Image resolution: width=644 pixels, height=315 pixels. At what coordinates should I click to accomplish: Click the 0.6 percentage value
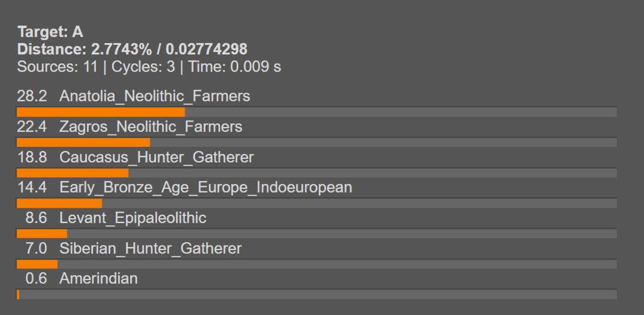(x=36, y=279)
